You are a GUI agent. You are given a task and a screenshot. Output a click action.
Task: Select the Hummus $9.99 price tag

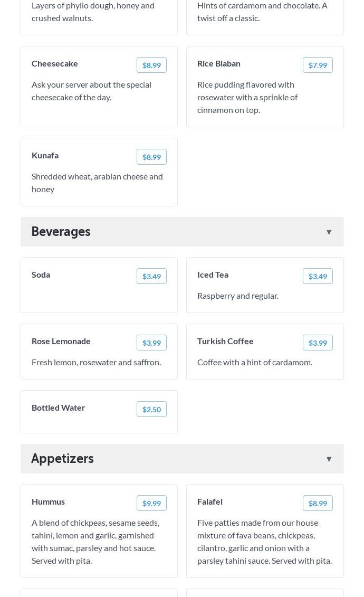(x=151, y=503)
